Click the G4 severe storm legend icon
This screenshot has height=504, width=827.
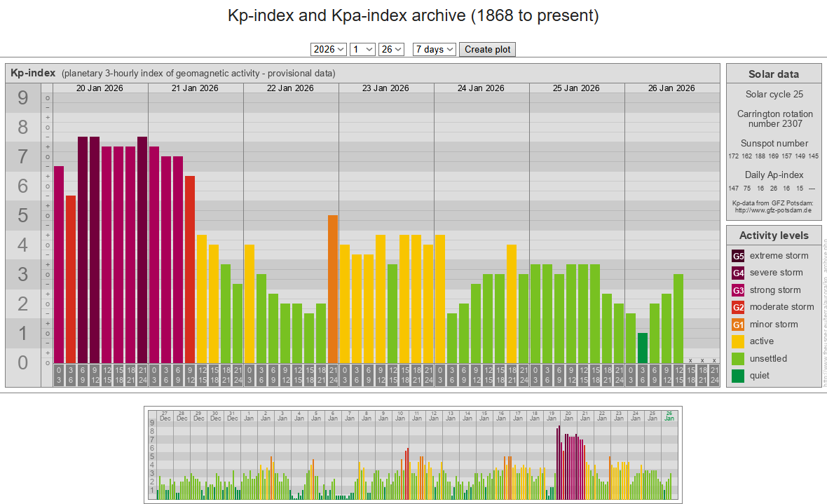click(738, 273)
